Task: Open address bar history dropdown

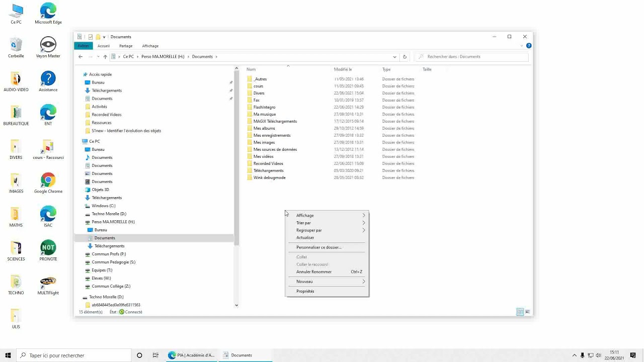Action: pyautogui.click(x=394, y=57)
